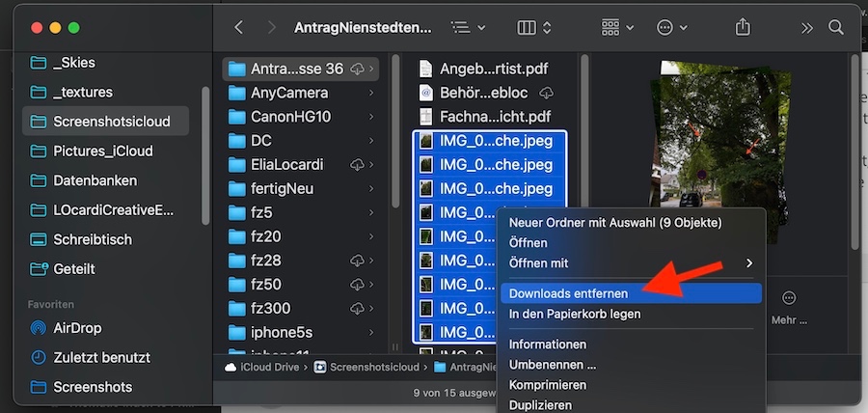868x413 pixels.
Task: Open the Search magnifier in toolbar
Action: click(x=835, y=28)
